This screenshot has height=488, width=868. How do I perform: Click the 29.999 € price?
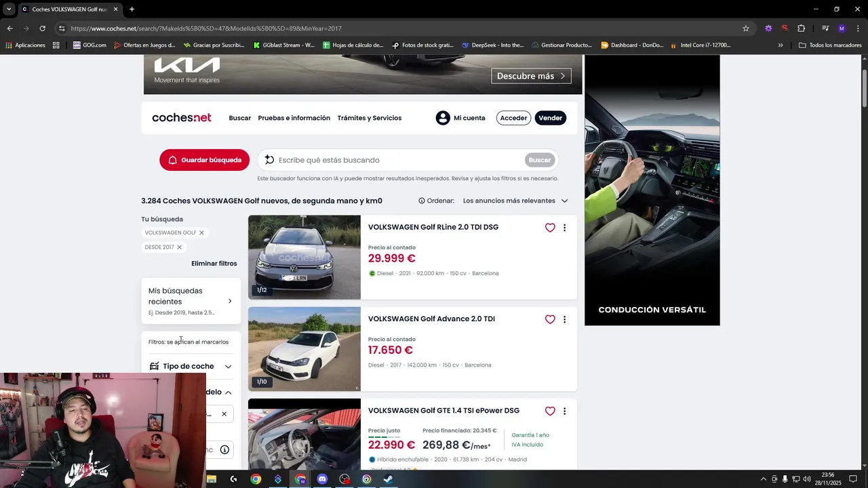click(392, 258)
